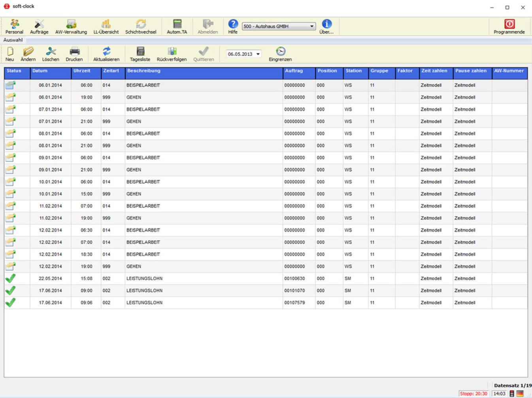Image resolution: width=532 pixels, height=398 pixels.
Task: Expand the 500 - Autohaus GMBH dropdown
Action: pos(312,26)
